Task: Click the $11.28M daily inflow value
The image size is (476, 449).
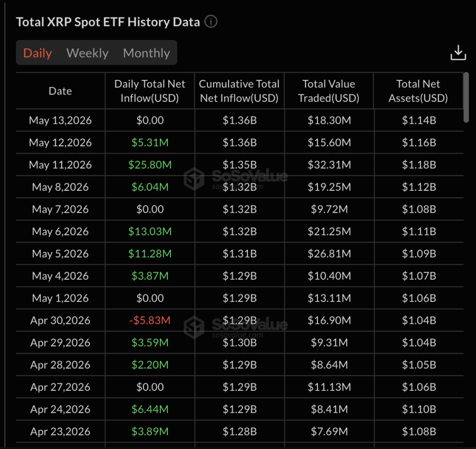Action: 150,254
